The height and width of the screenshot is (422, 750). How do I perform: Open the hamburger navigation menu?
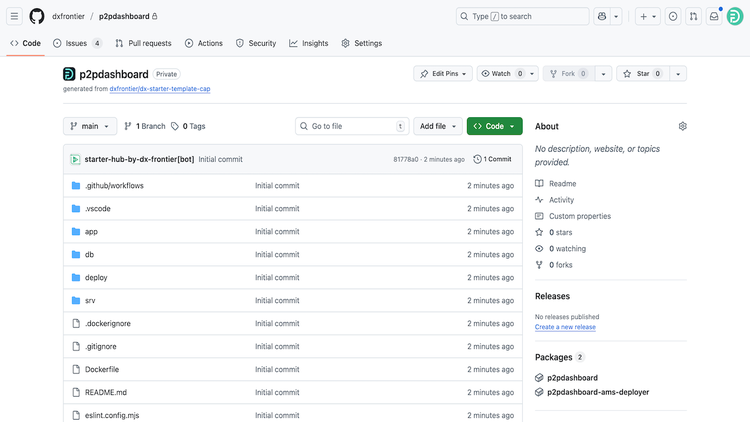click(14, 16)
